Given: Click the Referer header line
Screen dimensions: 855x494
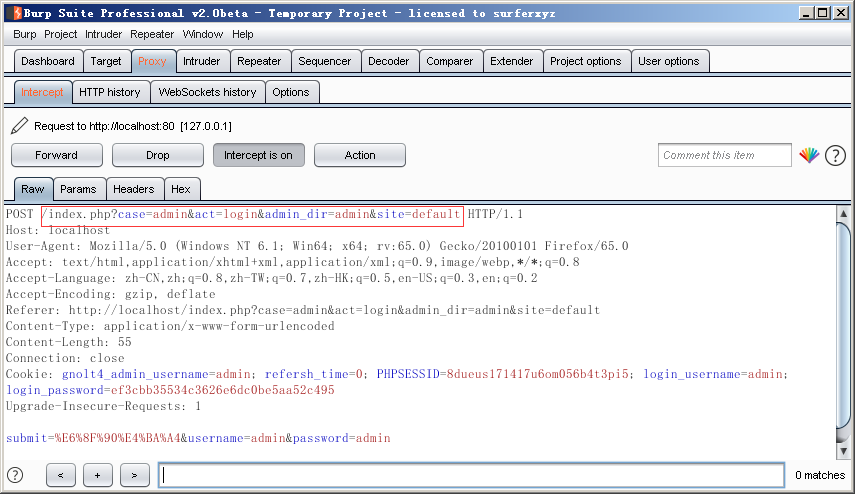Looking at the screenshot, I should (303, 310).
